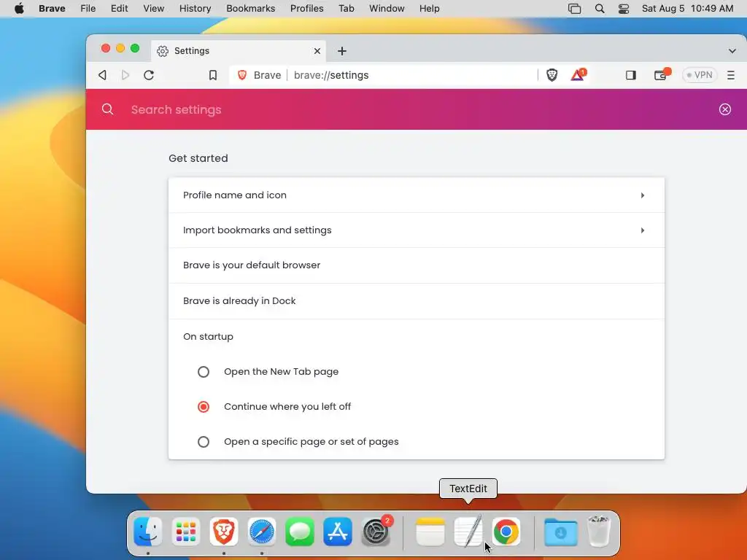Open the Edit menu
This screenshot has width=747, height=560.
point(119,9)
